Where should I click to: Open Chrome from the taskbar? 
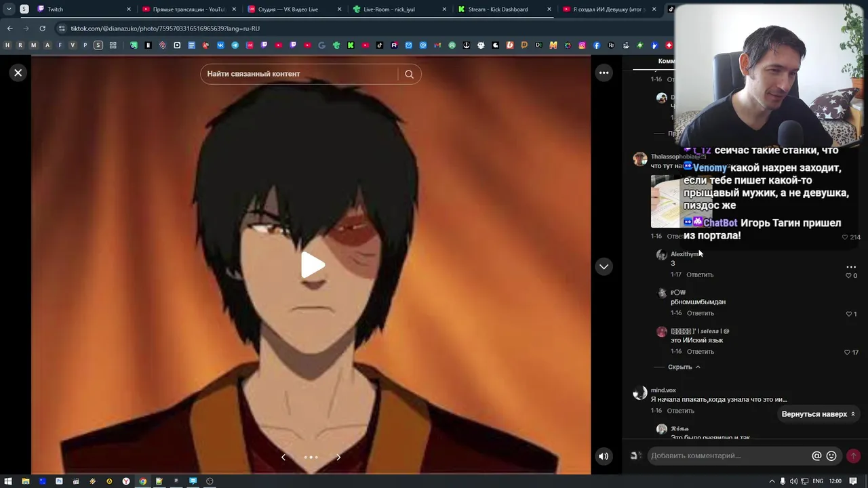click(142, 481)
